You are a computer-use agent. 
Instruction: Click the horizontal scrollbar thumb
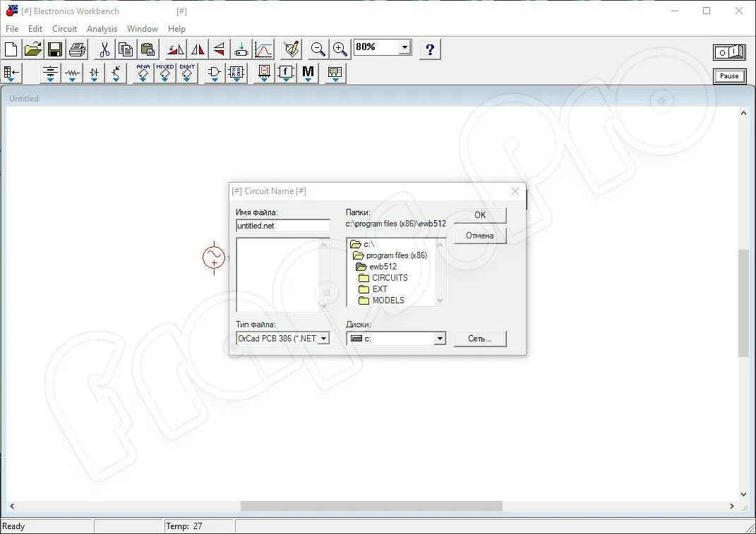pos(371,506)
